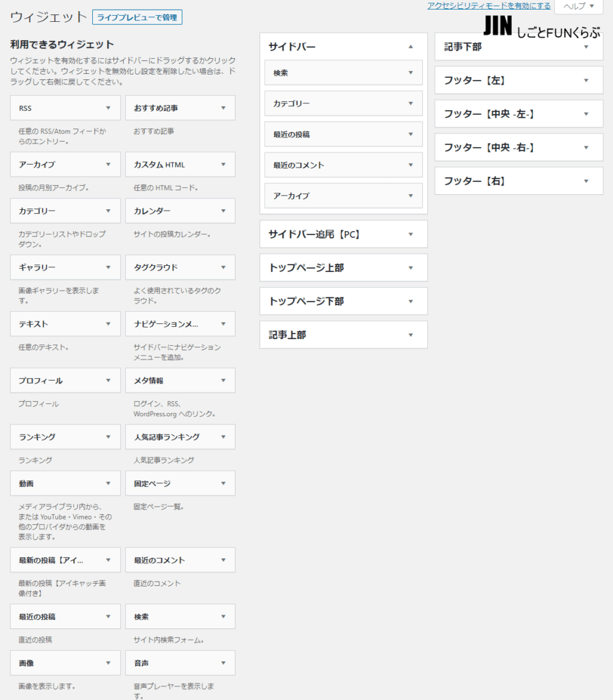Expand 検索 widget in サイドバー
The image size is (613, 700).
pos(411,72)
